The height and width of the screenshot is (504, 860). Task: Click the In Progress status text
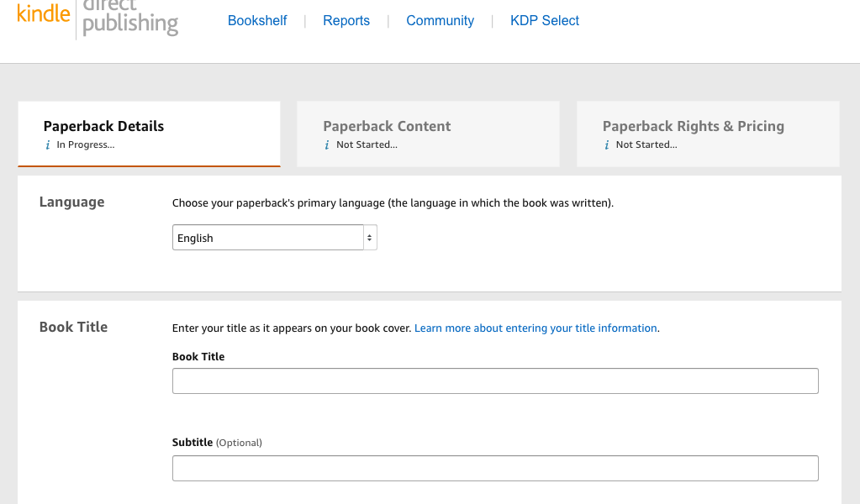pos(86,145)
